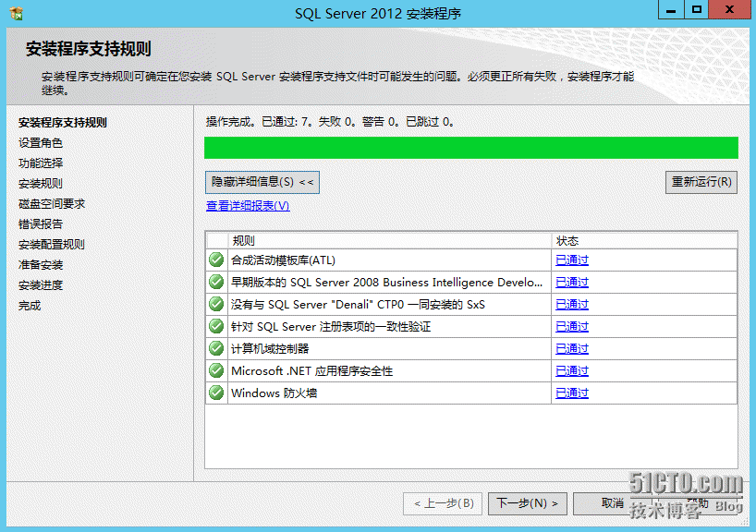Select the Windows 防火墙 rule text

tap(274, 393)
